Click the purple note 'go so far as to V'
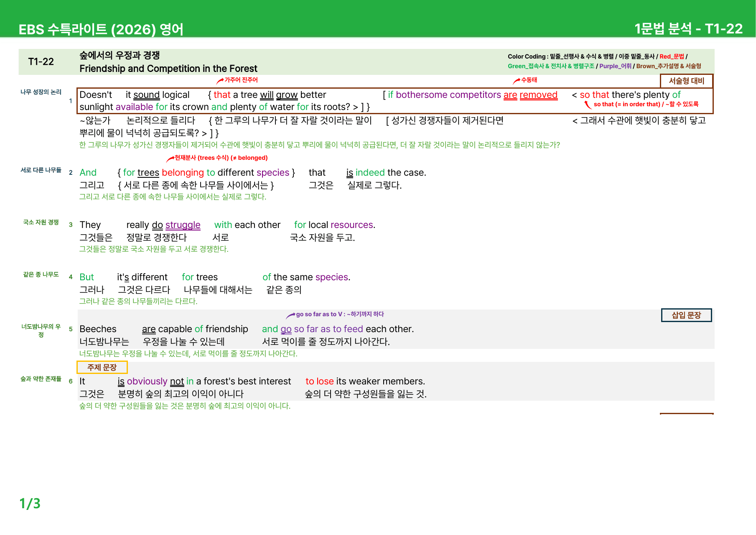This screenshot has height=535, width=756. click(x=319, y=314)
